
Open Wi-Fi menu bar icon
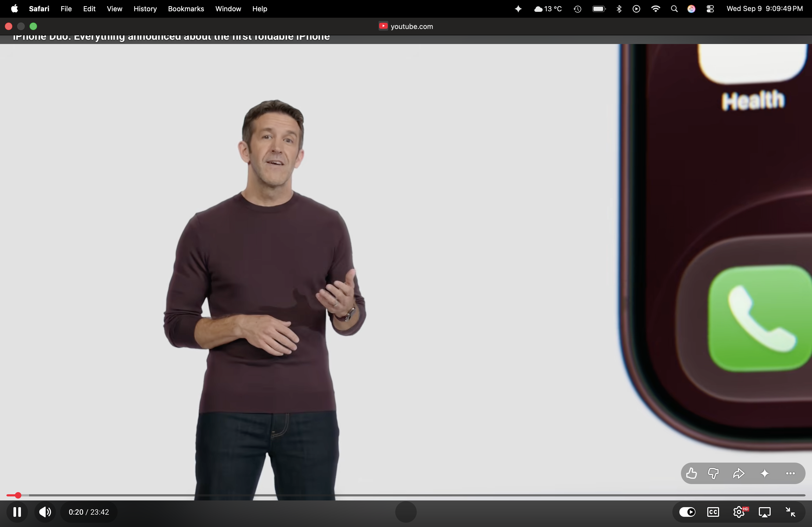655,9
